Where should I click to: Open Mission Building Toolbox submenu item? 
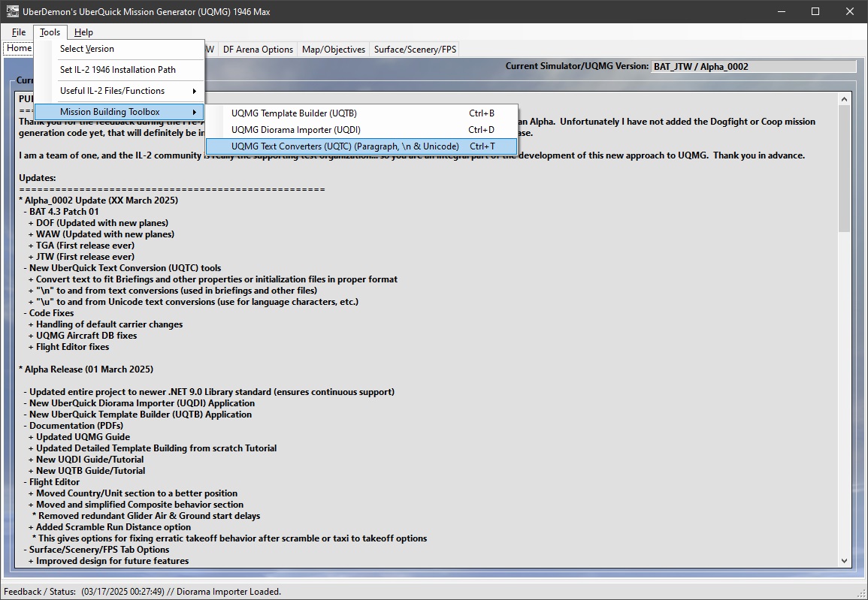[119, 112]
